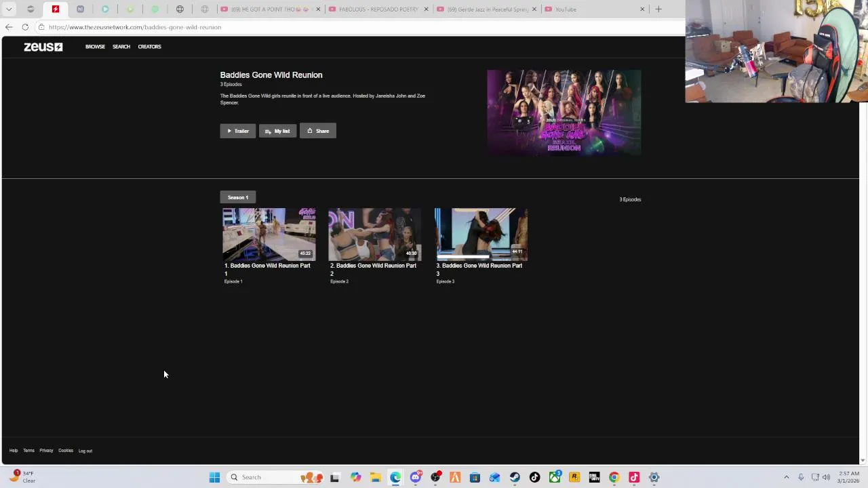
Task: Open the black TikTok icon in taskbar
Action: [534, 477]
